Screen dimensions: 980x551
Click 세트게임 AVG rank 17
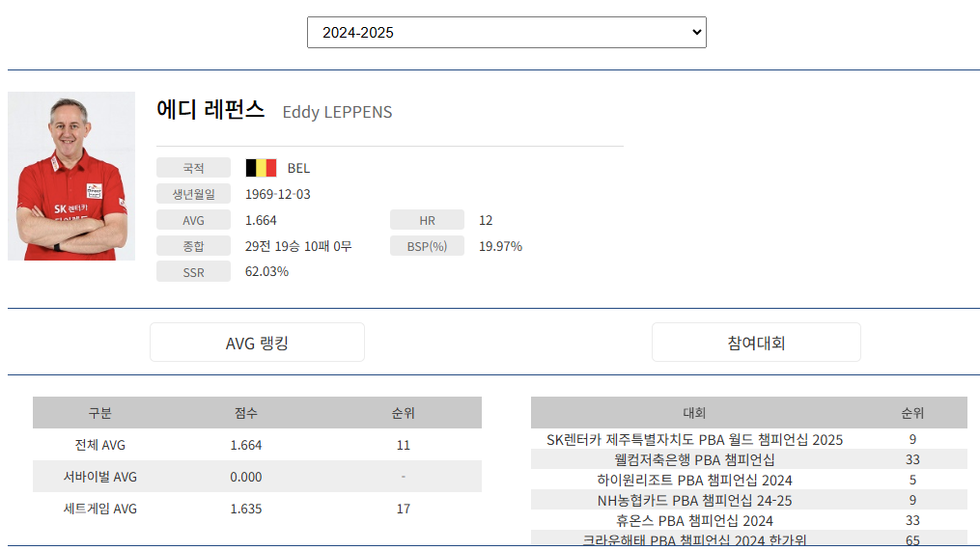click(404, 509)
